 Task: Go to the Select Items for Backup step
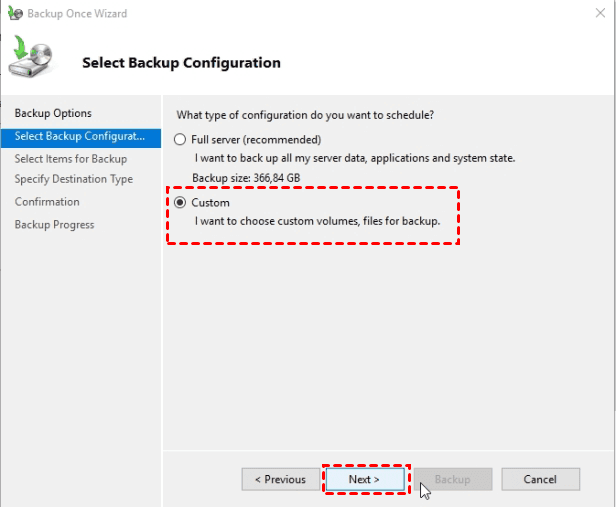click(71, 158)
